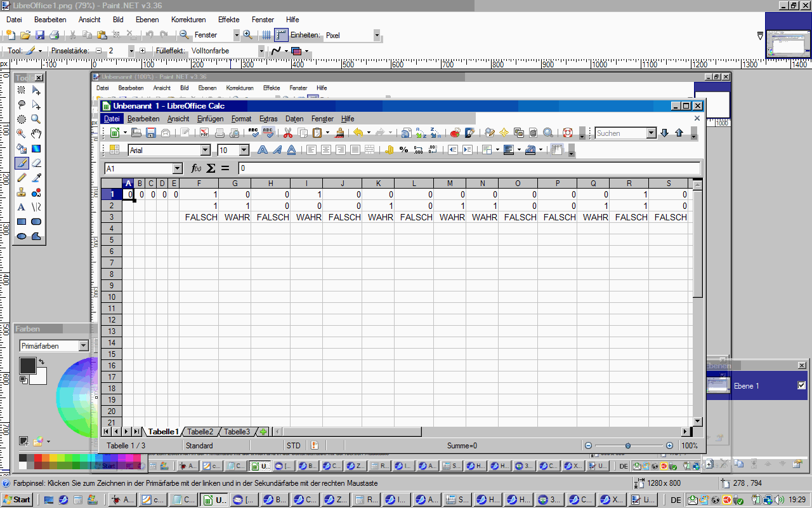
Task: Toggle visibility checkbox of Ebene 1
Action: pyautogui.click(x=801, y=385)
